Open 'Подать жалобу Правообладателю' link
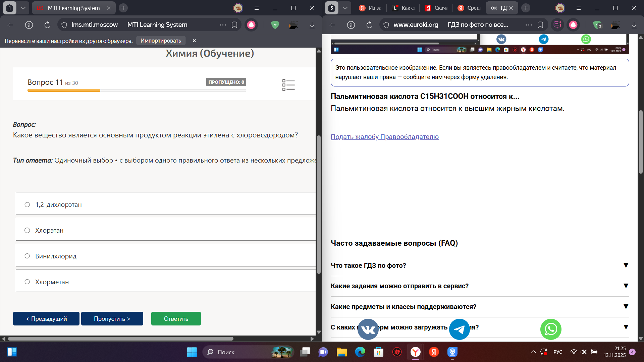The image size is (644, 362). [x=384, y=137]
